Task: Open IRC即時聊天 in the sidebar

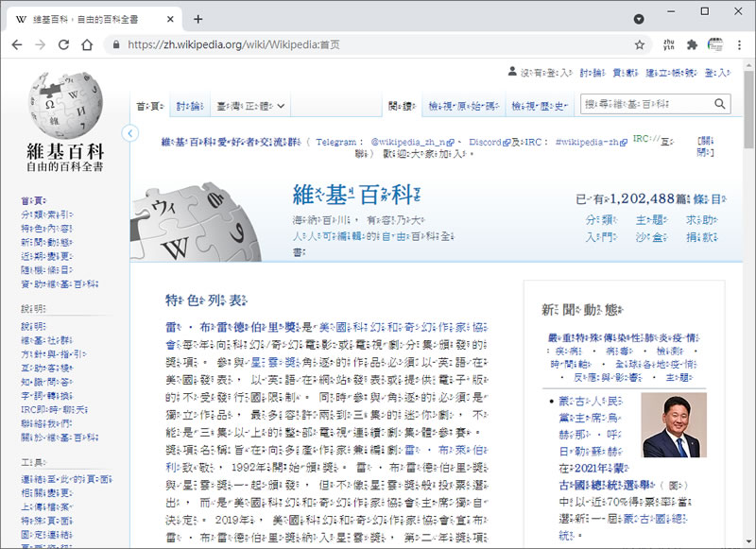Action: [55, 410]
